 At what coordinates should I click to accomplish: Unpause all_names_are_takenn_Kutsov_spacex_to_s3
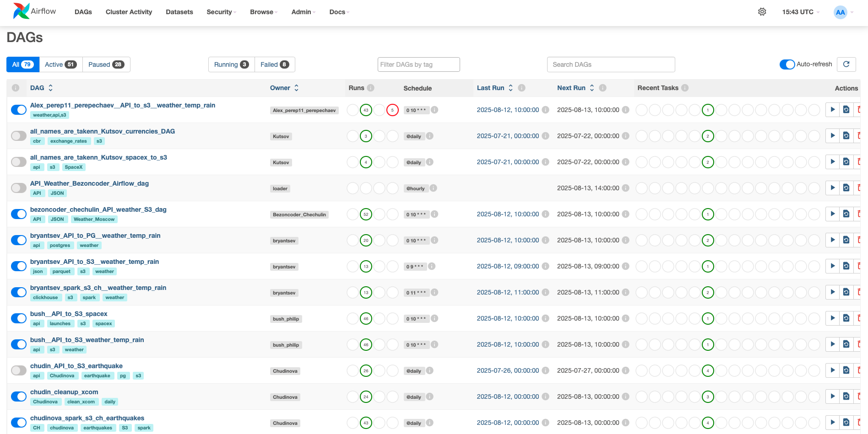pos(19,162)
